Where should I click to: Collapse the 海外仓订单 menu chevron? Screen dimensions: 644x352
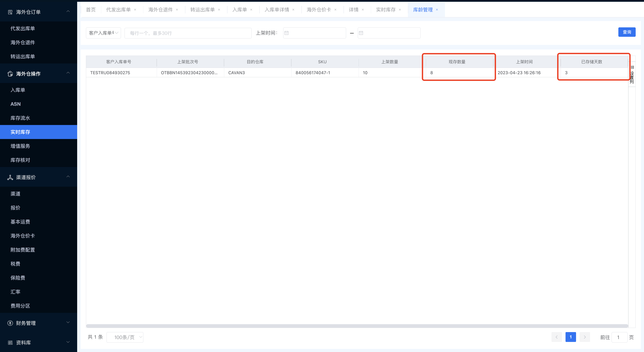click(68, 11)
